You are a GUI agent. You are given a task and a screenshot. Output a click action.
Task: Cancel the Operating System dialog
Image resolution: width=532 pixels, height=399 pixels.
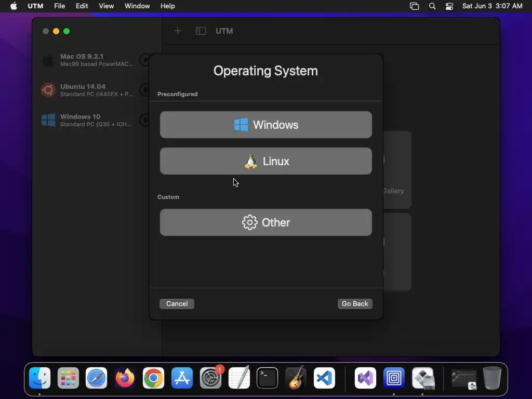[x=177, y=303]
